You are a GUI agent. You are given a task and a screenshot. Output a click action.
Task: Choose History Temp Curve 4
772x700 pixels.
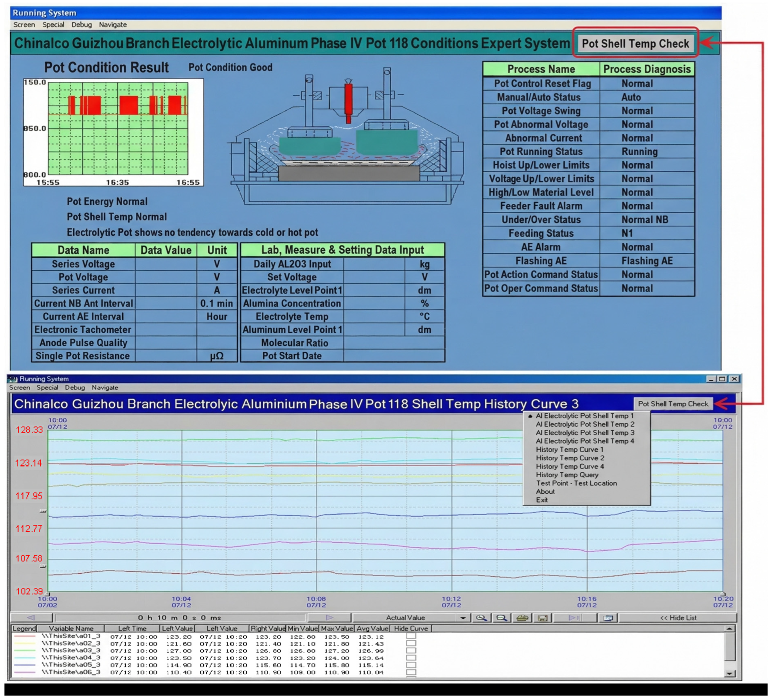(x=570, y=466)
